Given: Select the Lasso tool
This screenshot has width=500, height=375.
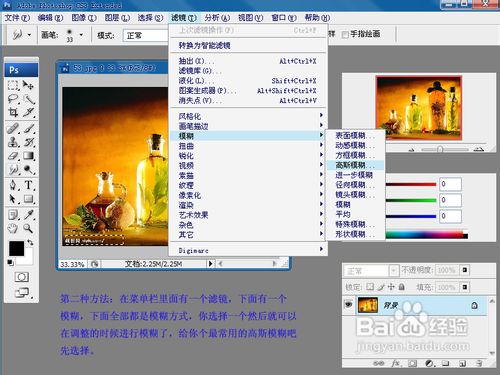Looking at the screenshot, I should pyautogui.click(x=13, y=99).
